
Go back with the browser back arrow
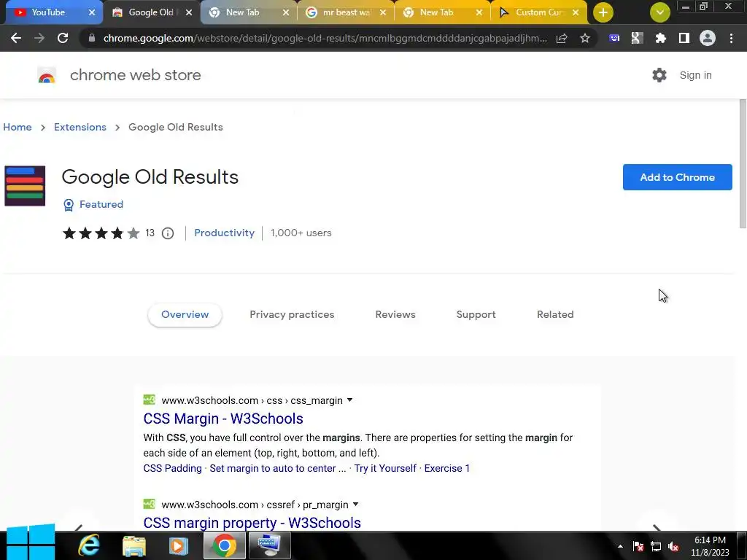pyautogui.click(x=16, y=38)
